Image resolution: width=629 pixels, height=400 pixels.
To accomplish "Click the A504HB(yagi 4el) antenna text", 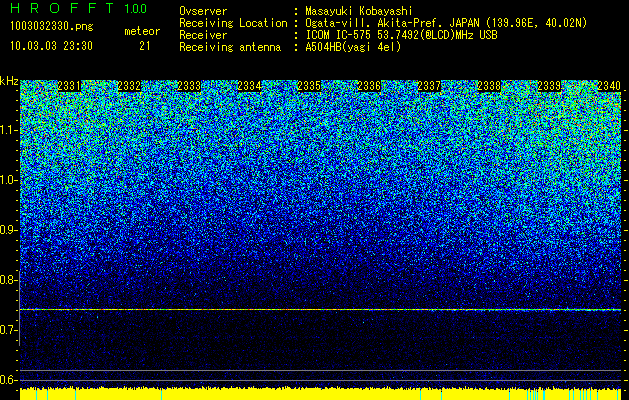I will pyautogui.click(x=353, y=47).
